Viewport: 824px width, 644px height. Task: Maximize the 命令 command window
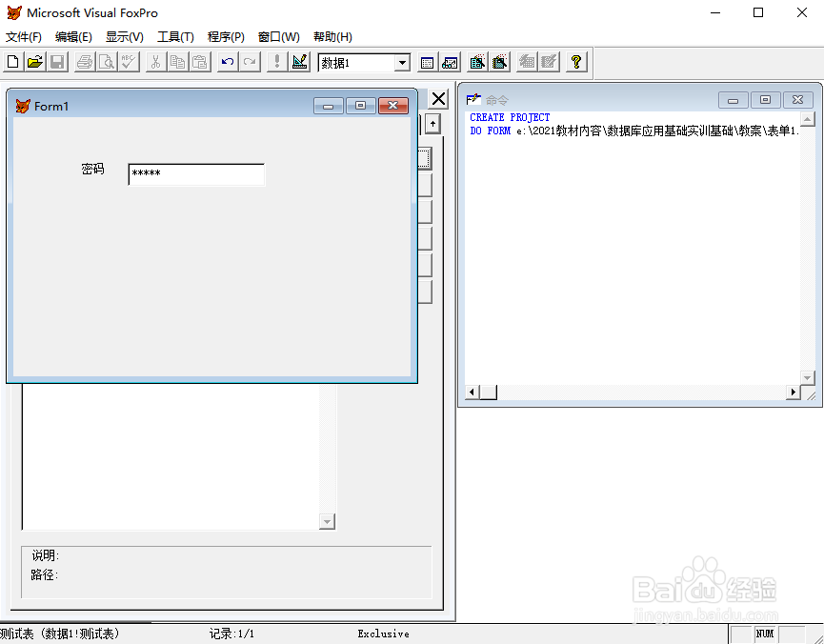765,100
